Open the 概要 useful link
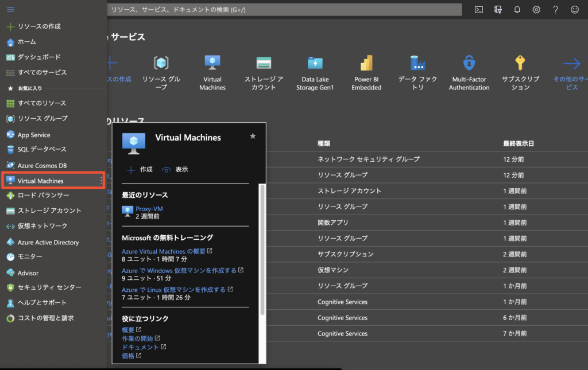 [128, 330]
